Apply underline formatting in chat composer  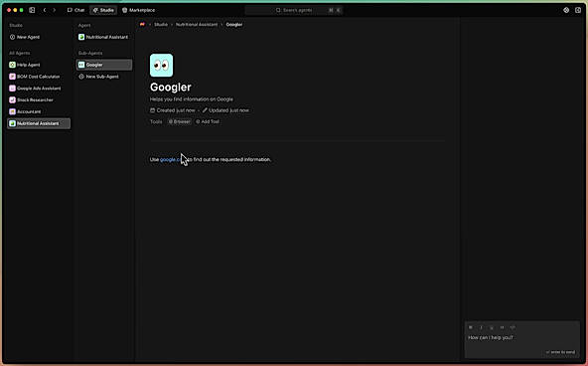(x=492, y=327)
